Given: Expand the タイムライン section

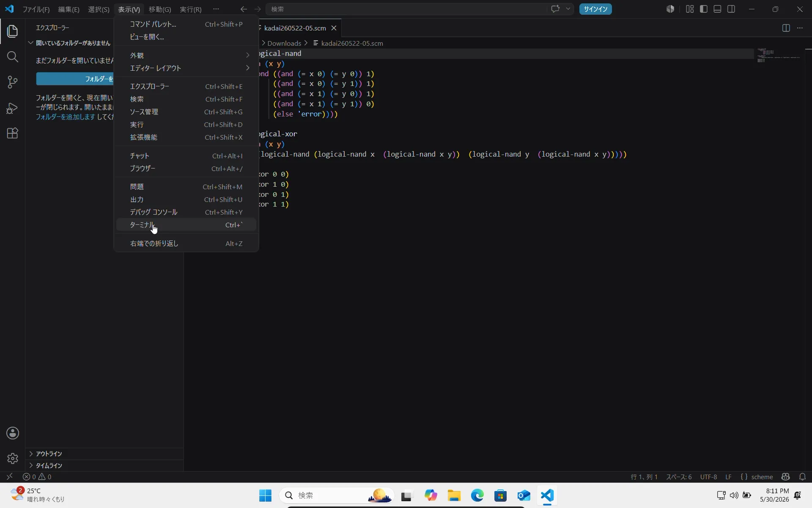Looking at the screenshot, I should [x=104, y=465].
